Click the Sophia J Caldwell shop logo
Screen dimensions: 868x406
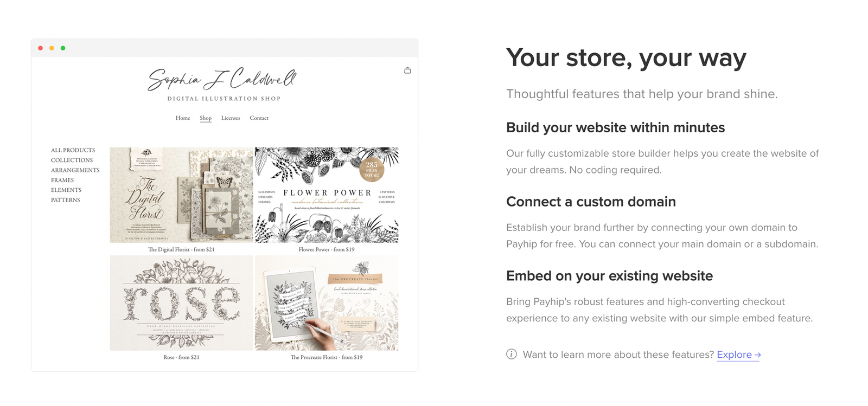point(222,81)
